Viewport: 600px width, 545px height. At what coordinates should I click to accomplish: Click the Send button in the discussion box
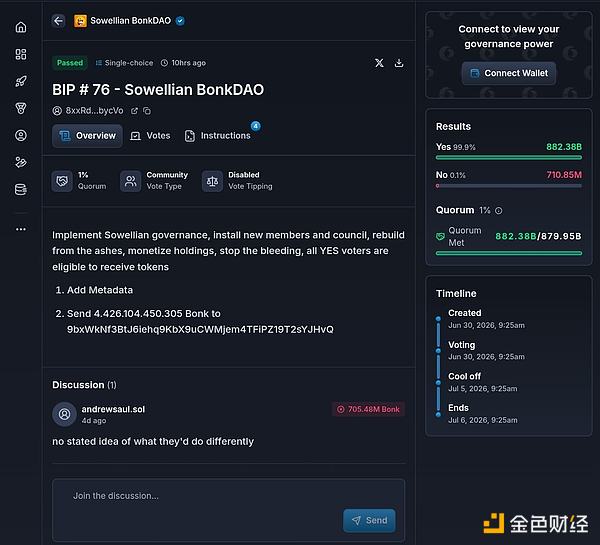point(369,520)
